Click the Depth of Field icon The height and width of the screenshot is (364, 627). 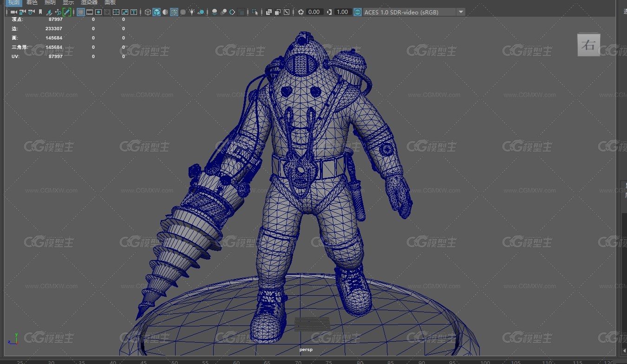click(x=242, y=12)
